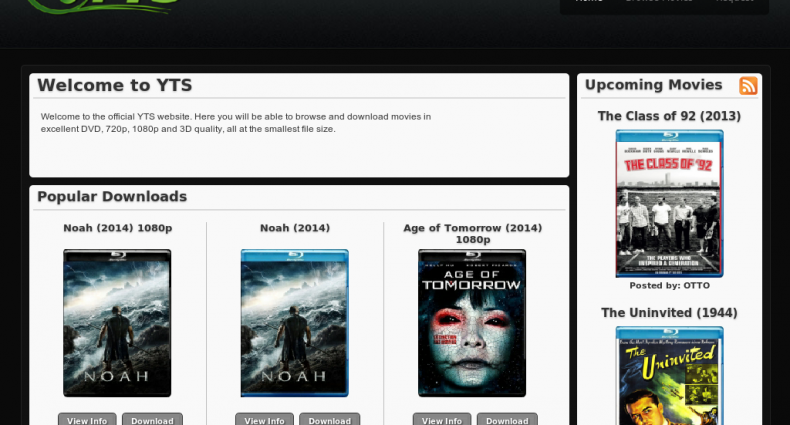Open The Uninvited poster thumbnail
This screenshot has height=425, width=790.
pyautogui.click(x=669, y=375)
